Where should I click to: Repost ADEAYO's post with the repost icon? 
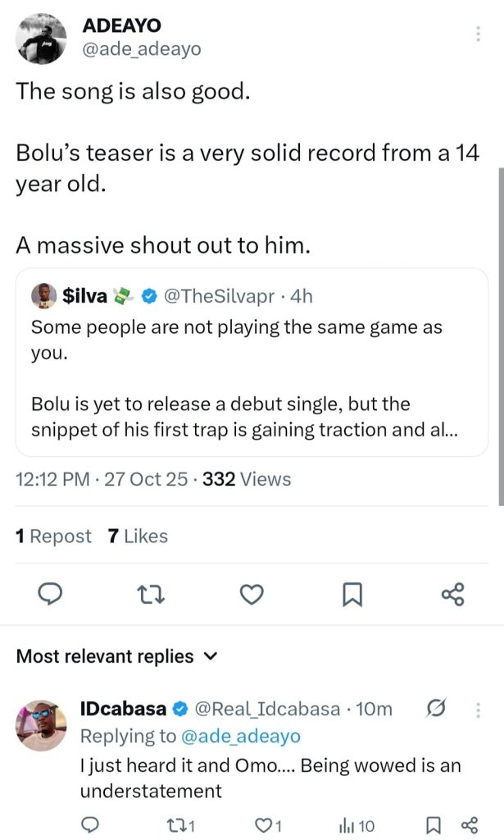[152, 594]
